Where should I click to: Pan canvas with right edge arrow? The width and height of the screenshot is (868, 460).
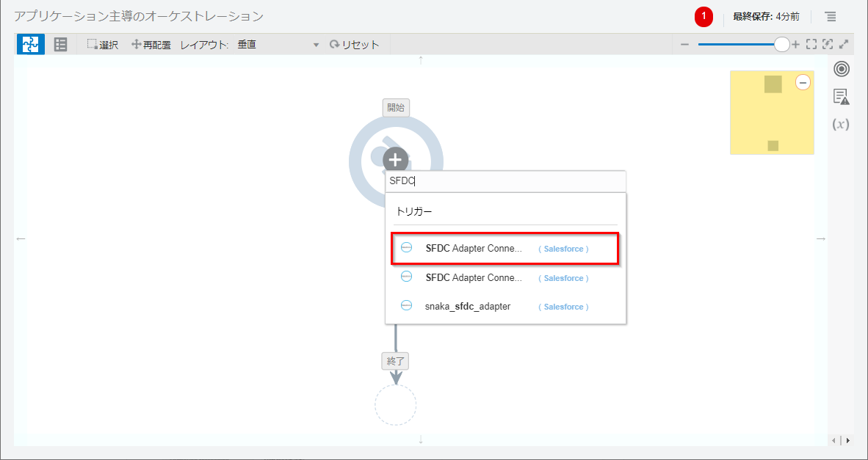click(821, 238)
